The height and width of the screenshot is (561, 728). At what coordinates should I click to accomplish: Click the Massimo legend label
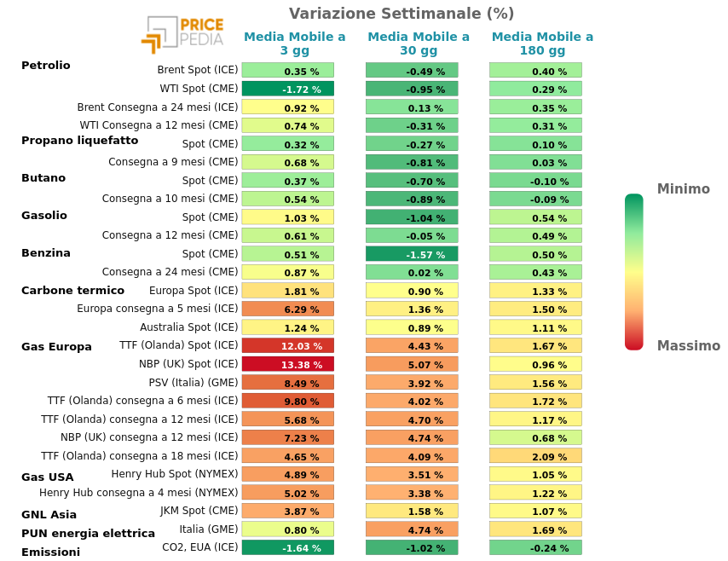pos(689,345)
